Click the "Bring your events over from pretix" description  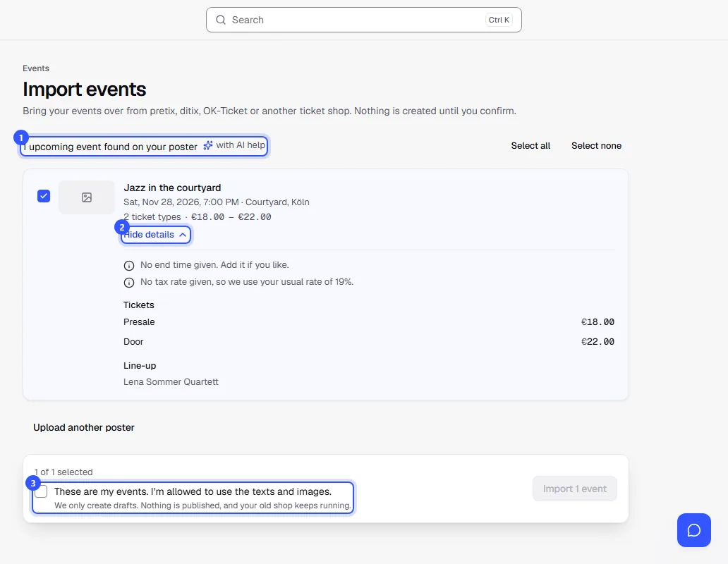pyautogui.click(x=269, y=111)
